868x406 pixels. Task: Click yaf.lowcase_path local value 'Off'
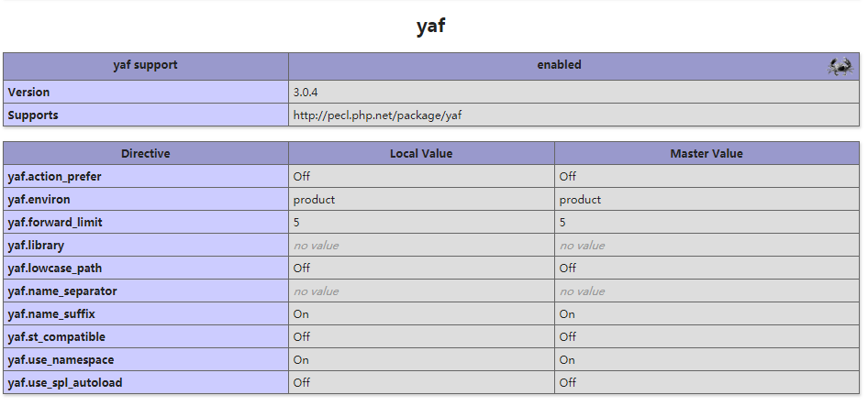pos(302,269)
